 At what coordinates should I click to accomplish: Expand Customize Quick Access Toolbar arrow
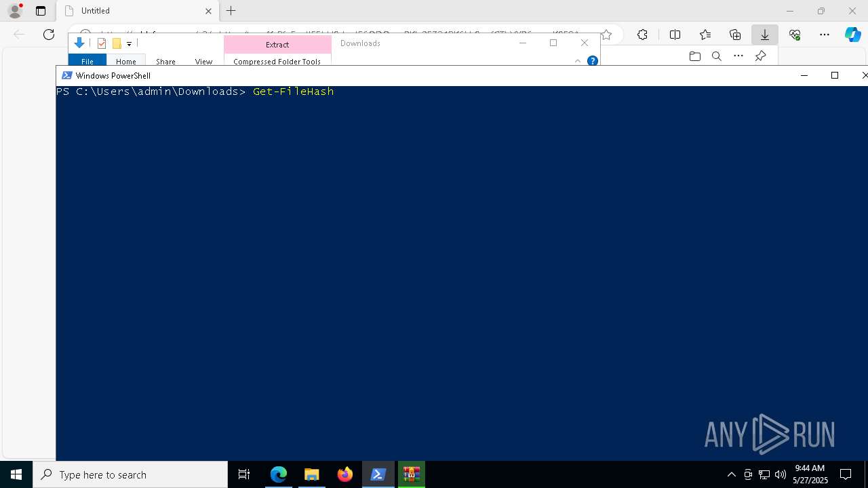coord(129,44)
